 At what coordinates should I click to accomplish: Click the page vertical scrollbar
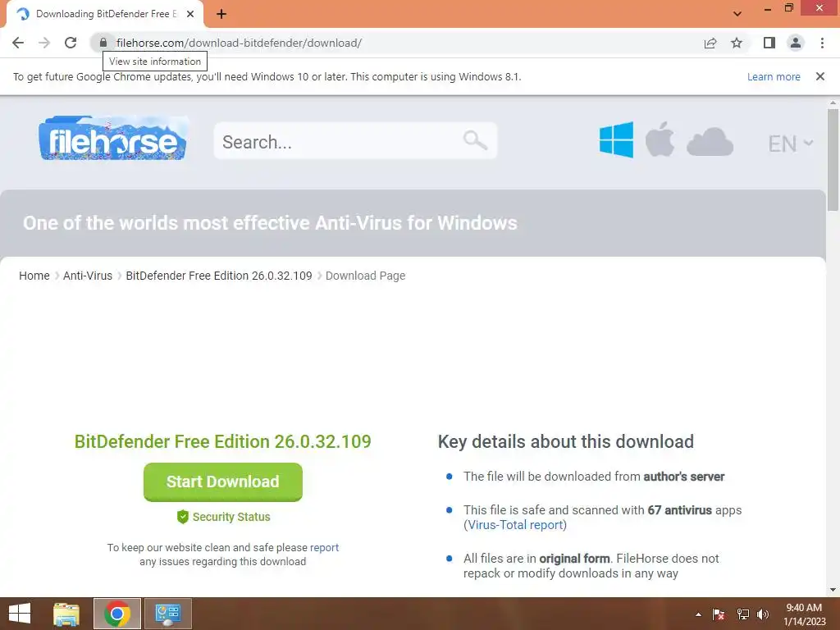pos(833,160)
